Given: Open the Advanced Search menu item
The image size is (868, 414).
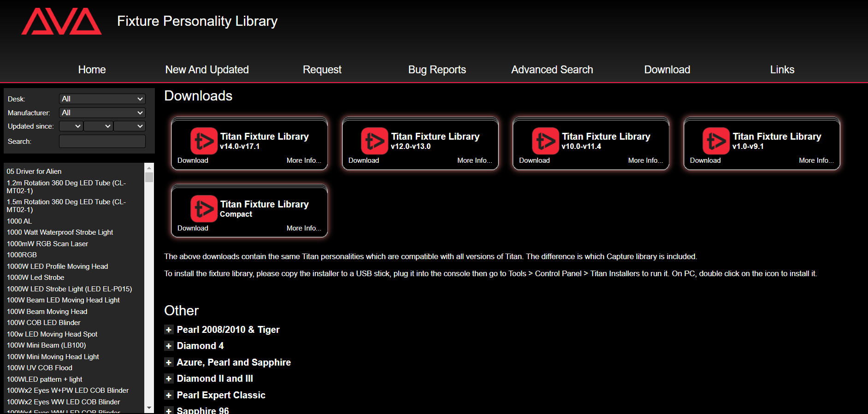Looking at the screenshot, I should (x=552, y=70).
